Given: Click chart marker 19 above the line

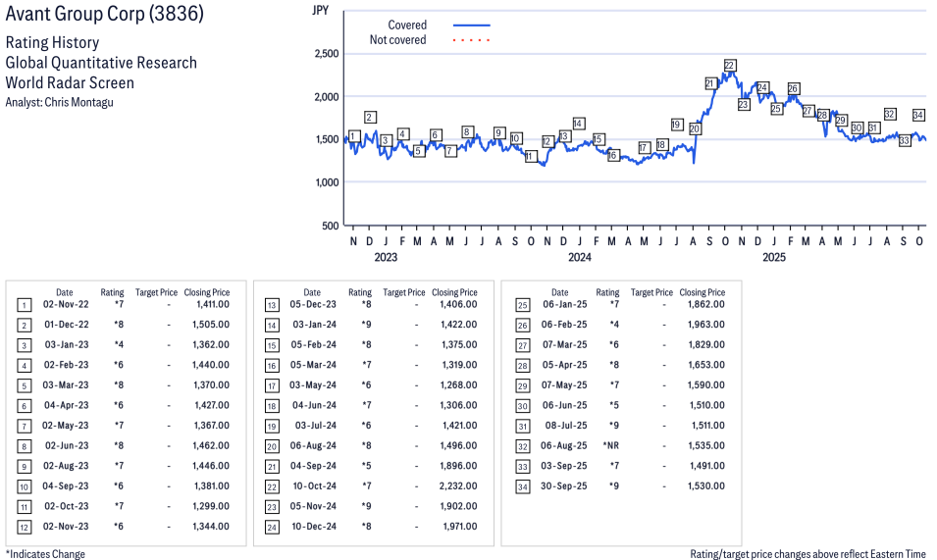Looking at the screenshot, I should (x=677, y=125).
